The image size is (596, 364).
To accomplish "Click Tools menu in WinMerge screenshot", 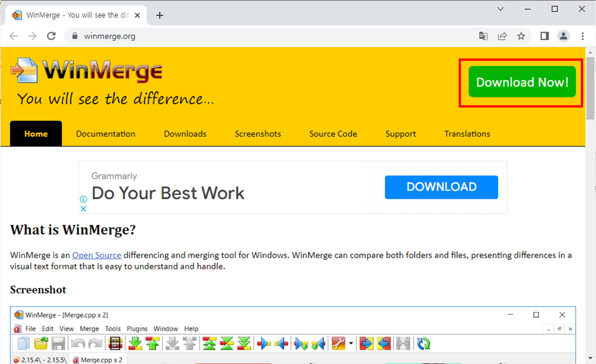I will click(113, 329).
